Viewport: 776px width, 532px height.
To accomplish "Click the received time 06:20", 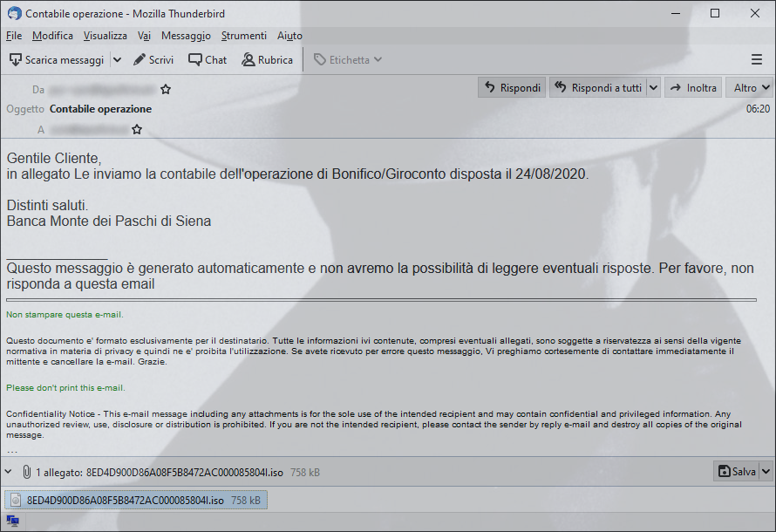I will 758,109.
